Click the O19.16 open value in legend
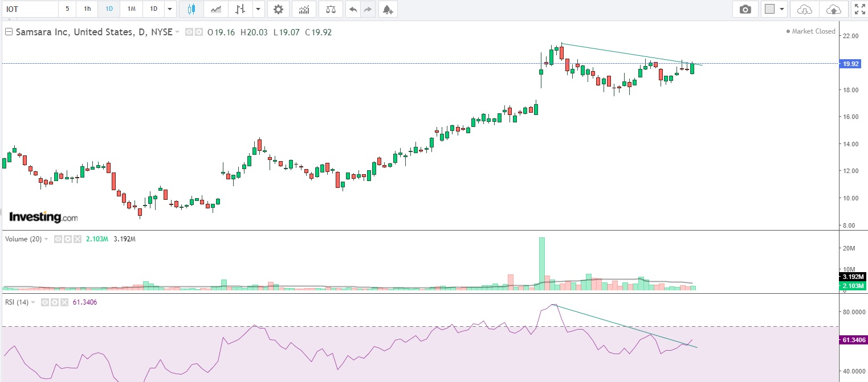Screen dimensions: 868x382 pyautogui.click(x=222, y=32)
